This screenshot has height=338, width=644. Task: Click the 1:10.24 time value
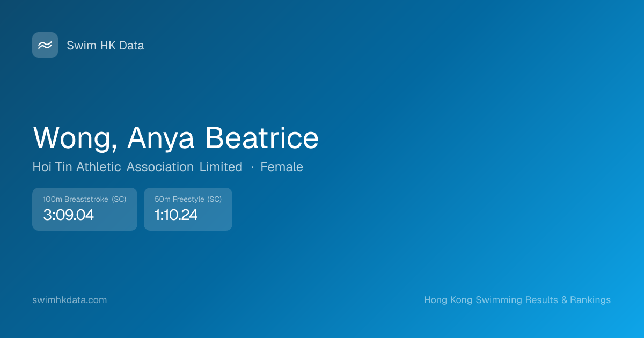(x=176, y=215)
